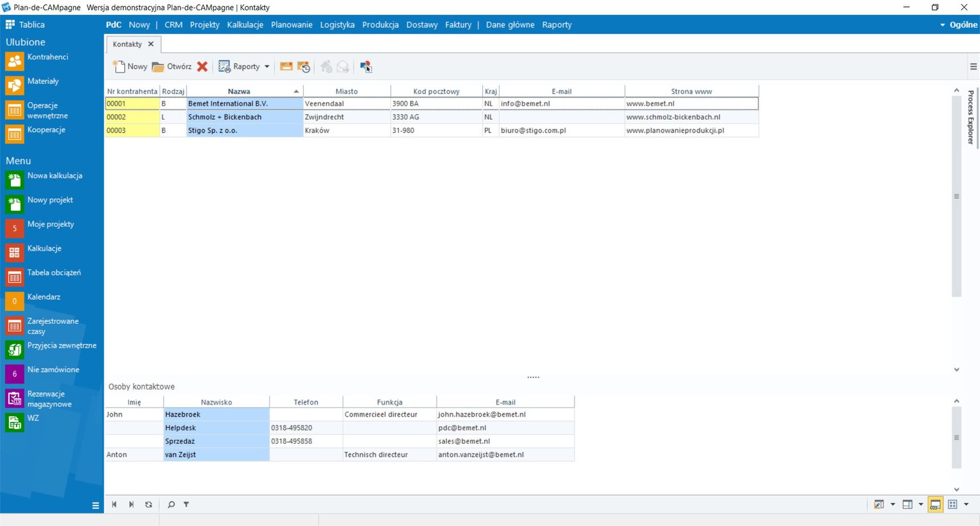Open Rezerwacje magazynowe in sidebar
Viewport: 980px width, 526px height.
coord(39,399)
